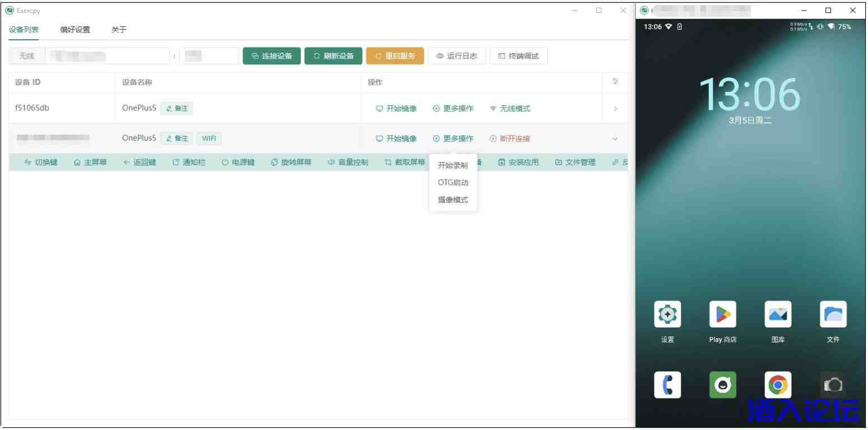Click the 返回键 back key icon

point(140,163)
